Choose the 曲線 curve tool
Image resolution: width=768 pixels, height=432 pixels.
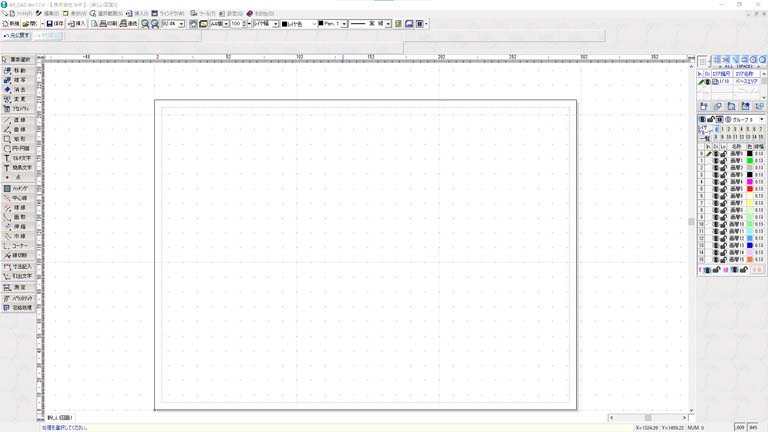17,129
